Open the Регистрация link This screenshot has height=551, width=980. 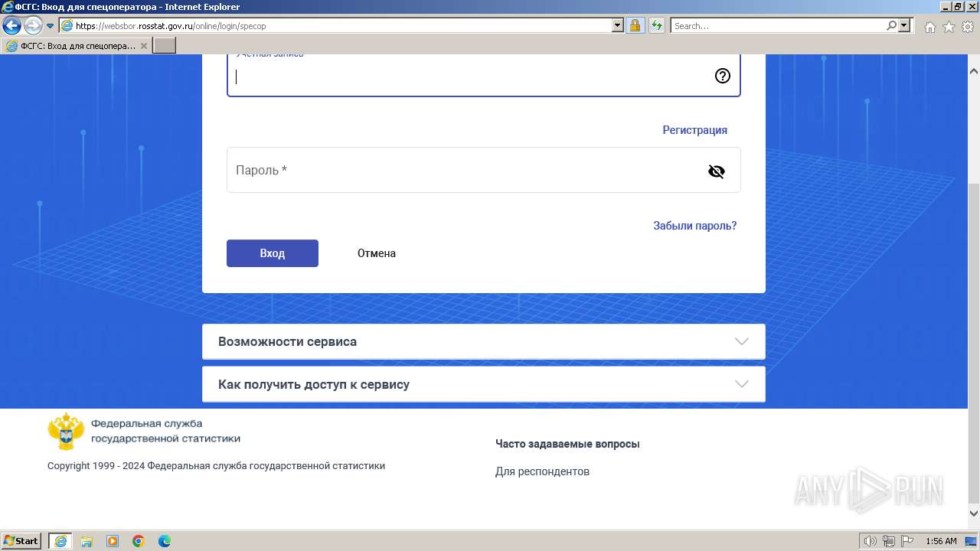pyautogui.click(x=694, y=130)
